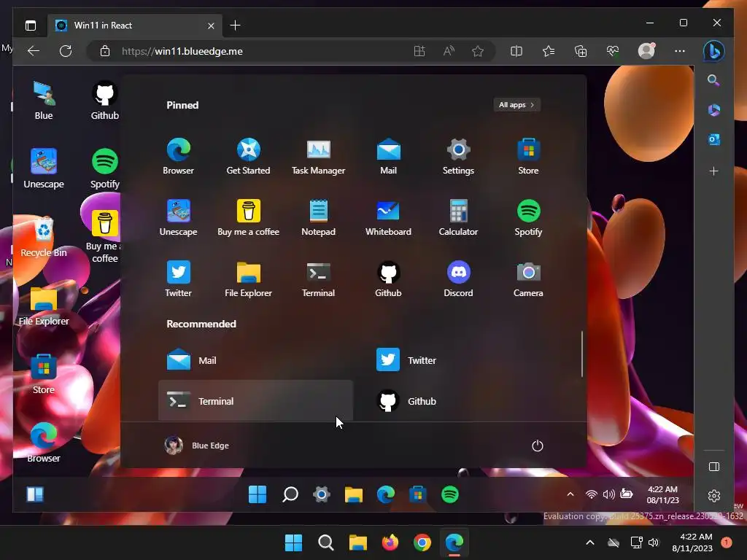Toggle Edge split screen view
Image resolution: width=747 pixels, height=560 pixels.
pos(516,51)
